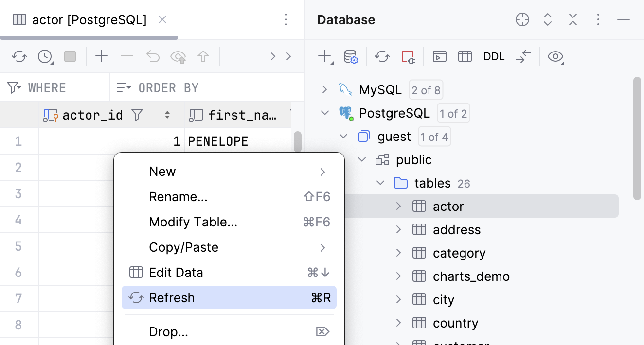Submit changes using the up-arrow icon
The width and height of the screenshot is (644, 345).
(203, 56)
